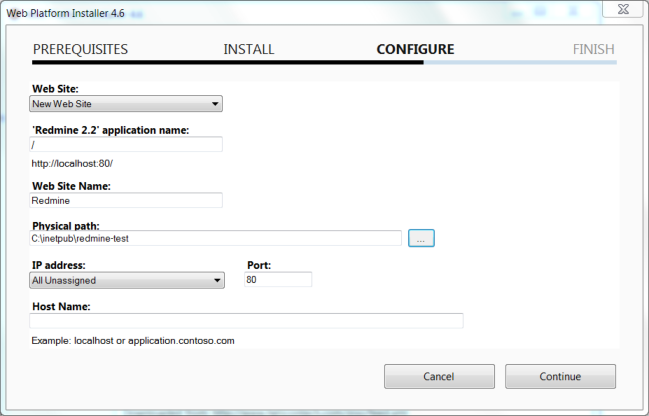Click the http://localhost:80/ URL text
Screen dimensions: 649x416
click(79, 163)
